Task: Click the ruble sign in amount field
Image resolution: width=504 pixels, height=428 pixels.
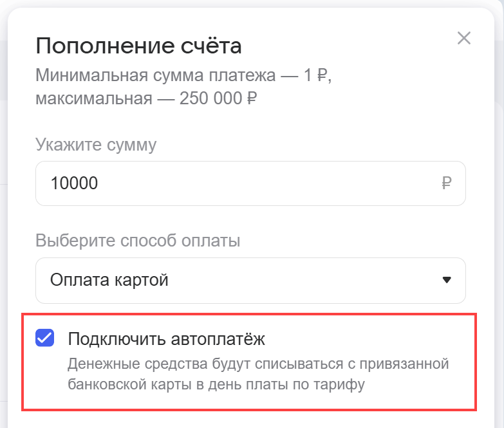Action: pyautogui.click(x=447, y=183)
